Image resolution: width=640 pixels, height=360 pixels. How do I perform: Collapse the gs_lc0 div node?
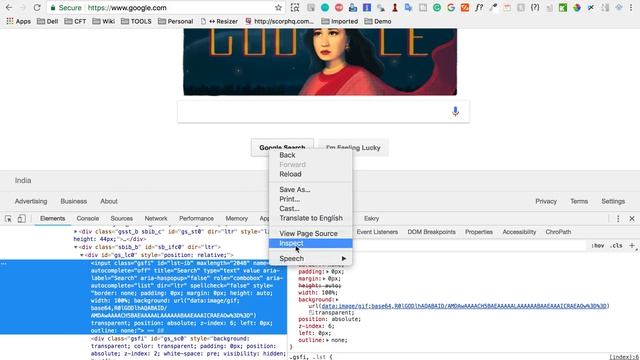click(x=82, y=255)
